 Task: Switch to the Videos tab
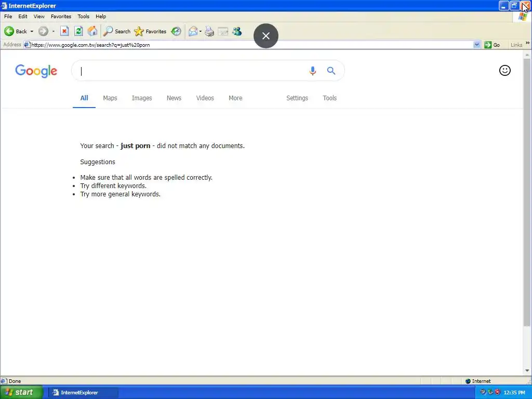(x=205, y=98)
